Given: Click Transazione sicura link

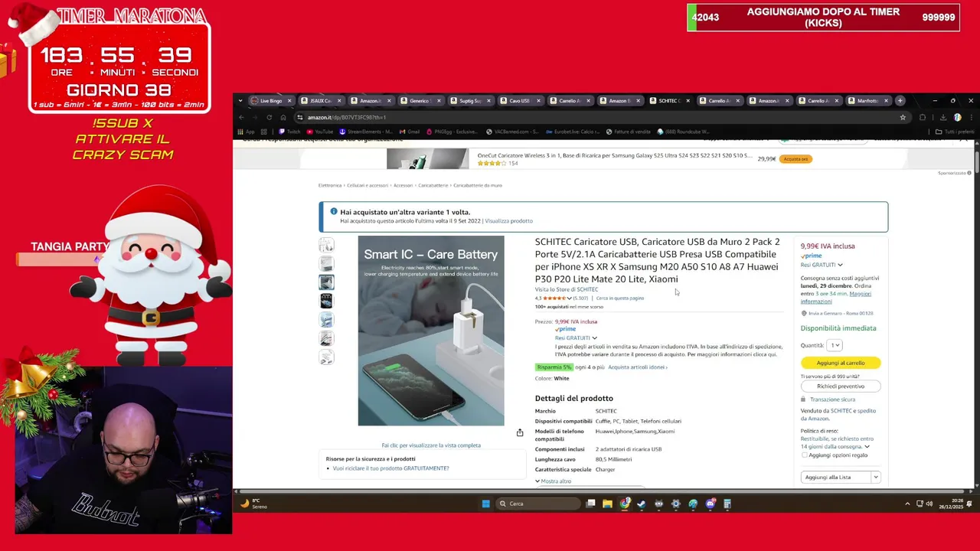Looking at the screenshot, I should point(832,399).
